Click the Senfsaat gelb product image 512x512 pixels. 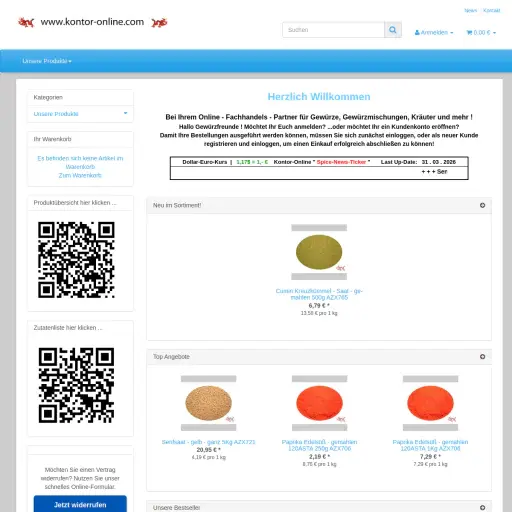pos(208,403)
